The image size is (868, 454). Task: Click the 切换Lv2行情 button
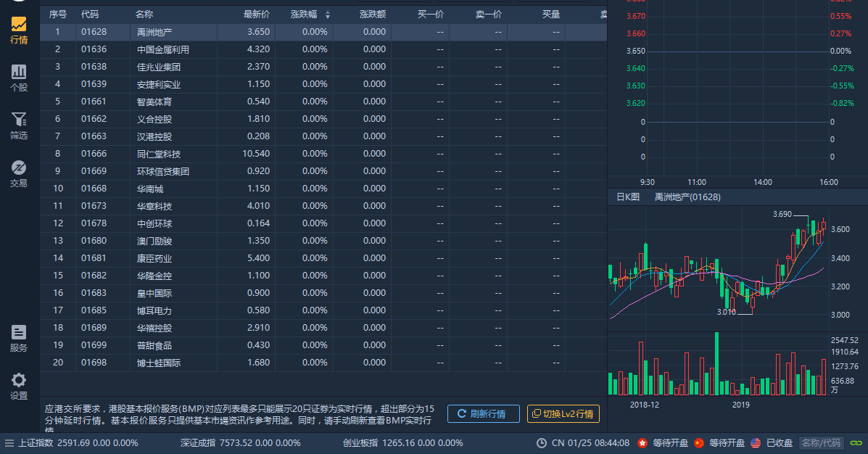563,413
